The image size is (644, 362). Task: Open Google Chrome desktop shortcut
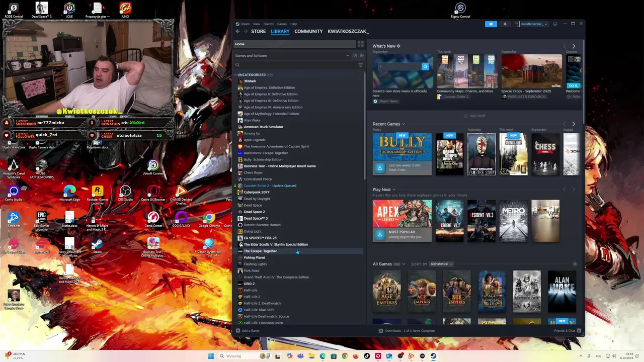[x=209, y=220]
